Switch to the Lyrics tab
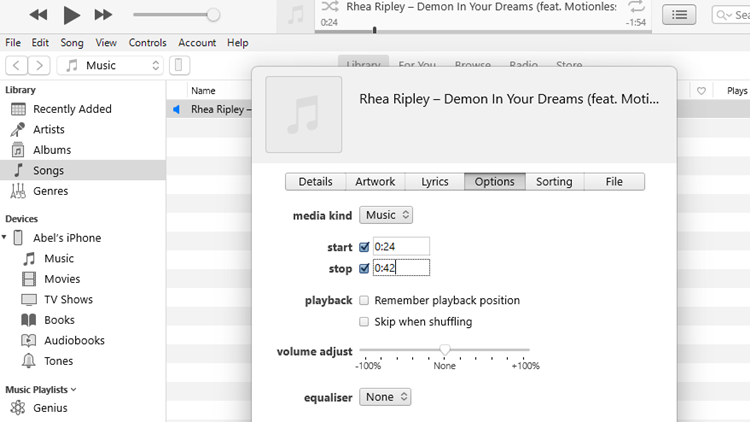Viewport: 750px width, 422px height. [435, 182]
